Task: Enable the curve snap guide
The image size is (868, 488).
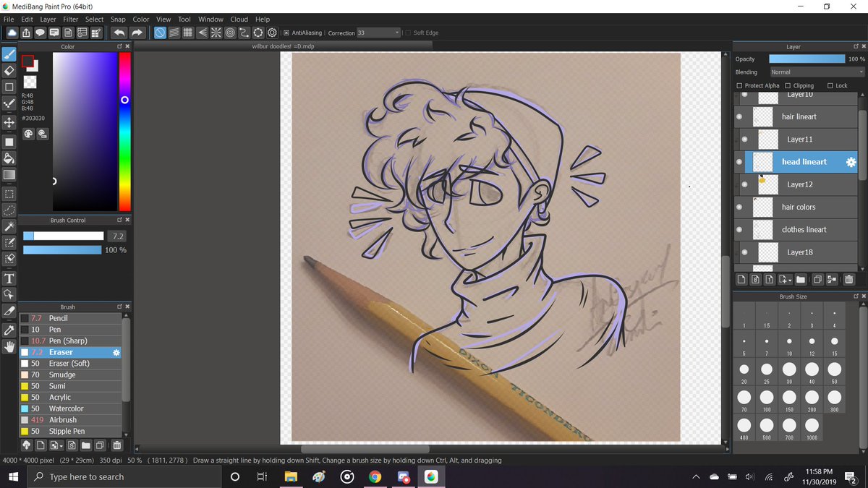Action: 244,33
